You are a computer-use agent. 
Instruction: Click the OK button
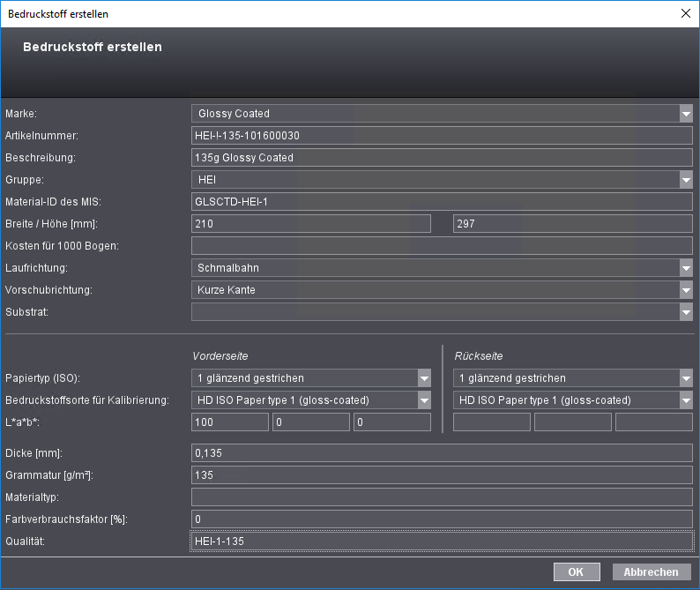coord(577,571)
